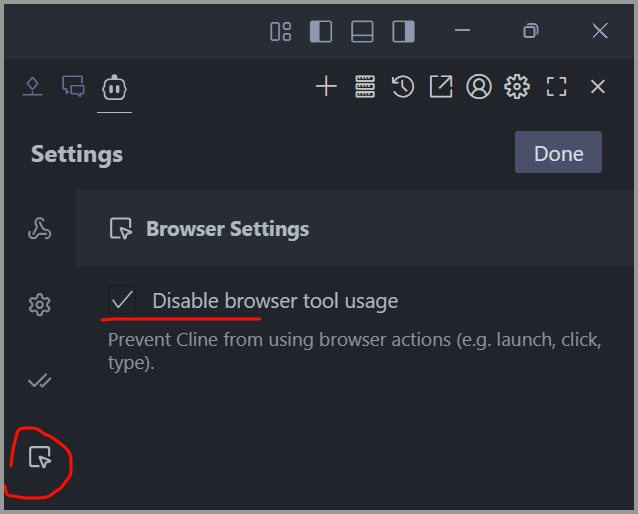Toggle the primary side bar layout

[x=321, y=31]
